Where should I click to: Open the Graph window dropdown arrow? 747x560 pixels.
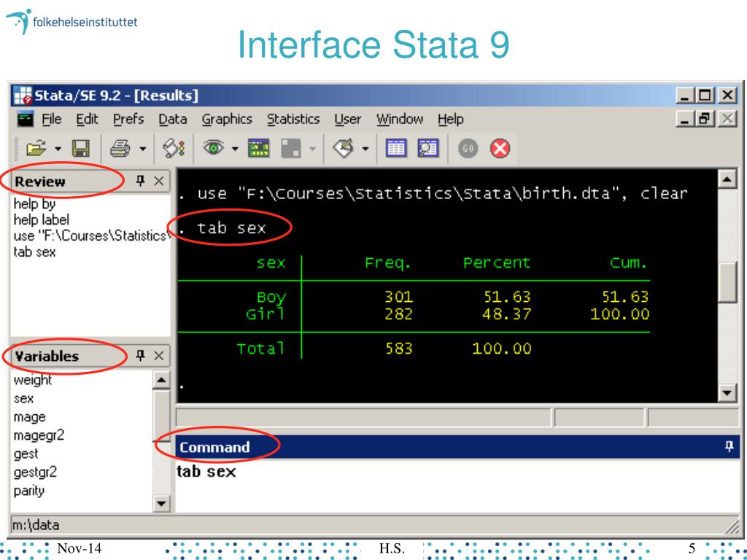click(312, 149)
